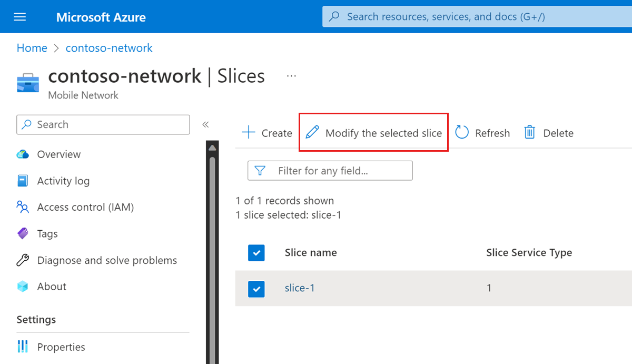Open the hamburger navigation menu
Viewport: 632px width, 364px height.
tap(19, 16)
